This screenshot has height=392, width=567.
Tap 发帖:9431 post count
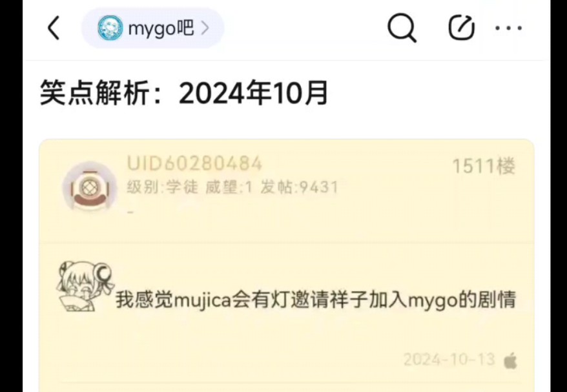pyautogui.click(x=299, y=187)
